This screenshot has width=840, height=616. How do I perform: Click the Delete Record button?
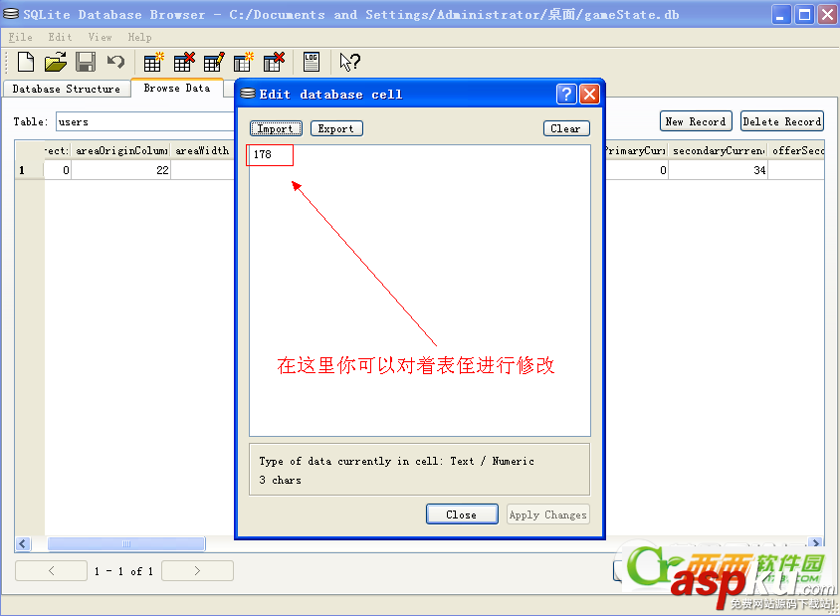781,120
